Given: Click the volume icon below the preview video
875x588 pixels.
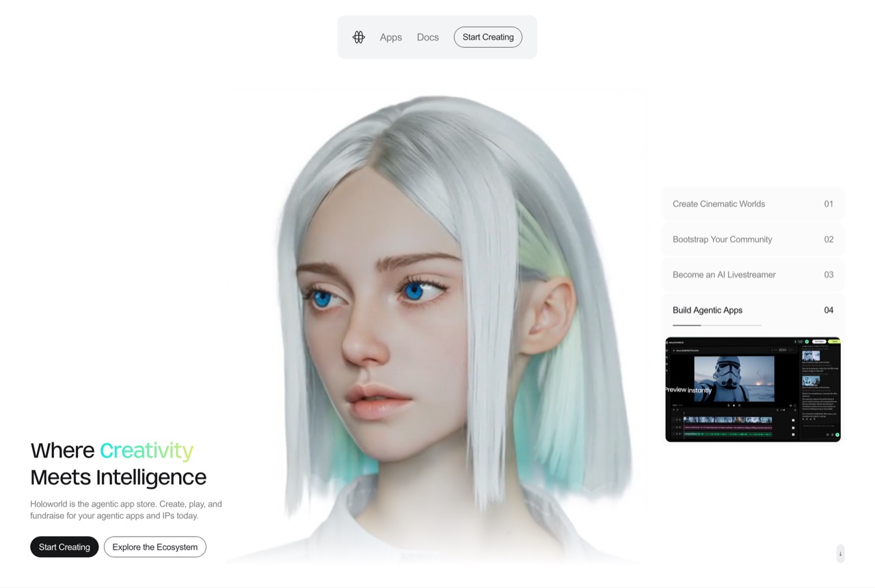Looking at the screenshot, I should [790, 405].
